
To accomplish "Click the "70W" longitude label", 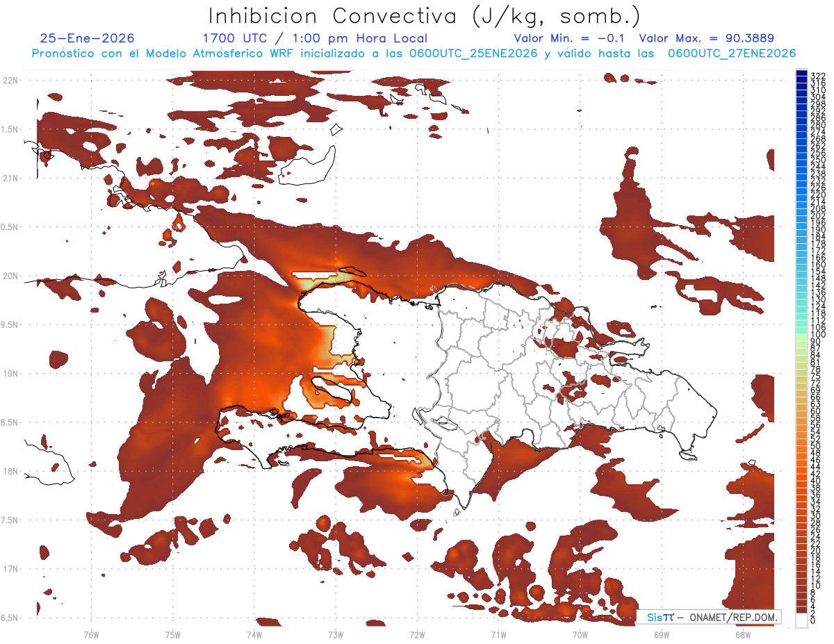I will coord(580,634).
